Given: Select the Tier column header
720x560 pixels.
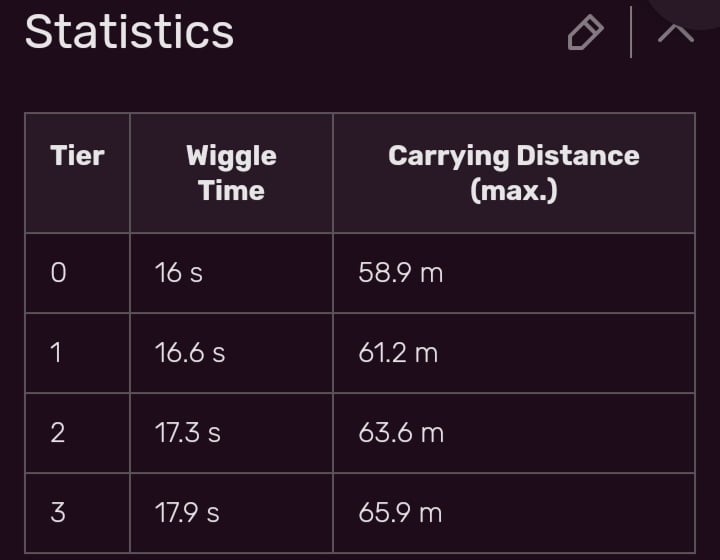Looking at the screenshot, I should [x=78, y=173].
